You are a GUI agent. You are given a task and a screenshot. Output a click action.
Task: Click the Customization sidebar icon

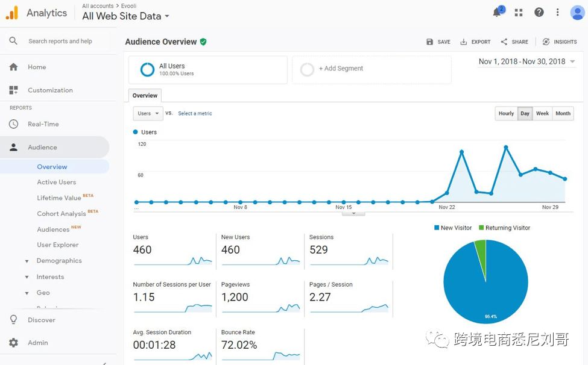click(x=13, y=89)
